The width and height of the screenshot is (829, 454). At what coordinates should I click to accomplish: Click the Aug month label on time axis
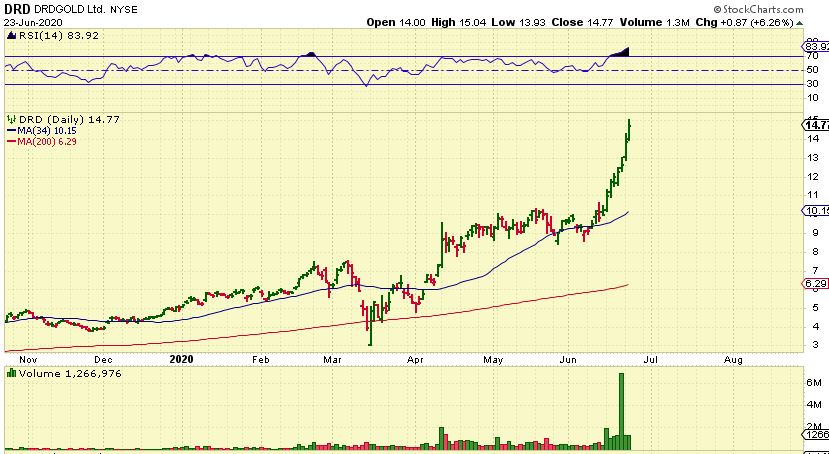(x=732, y=359)
